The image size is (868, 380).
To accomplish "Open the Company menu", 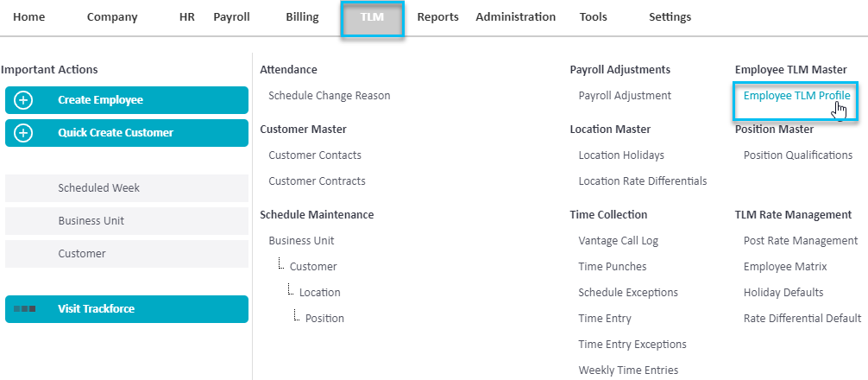I will tap(110, 17).
